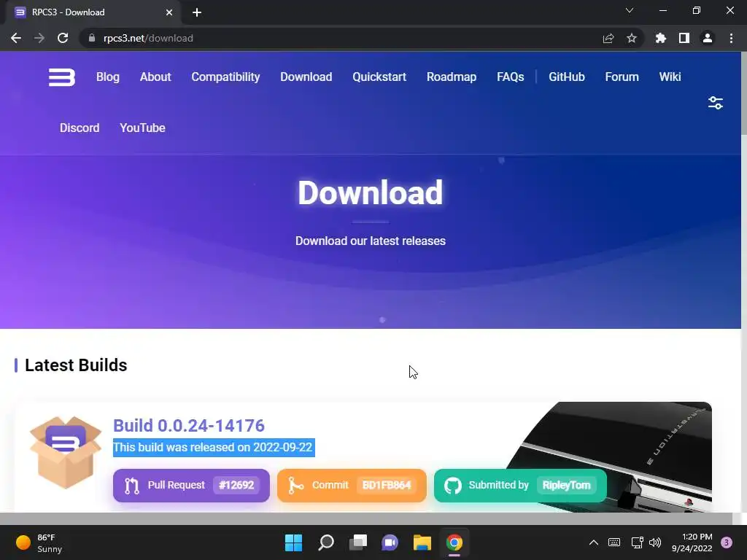The image size is (747, 560).
Task: Close the RPCS3 - Download tab
Action: 169,12
